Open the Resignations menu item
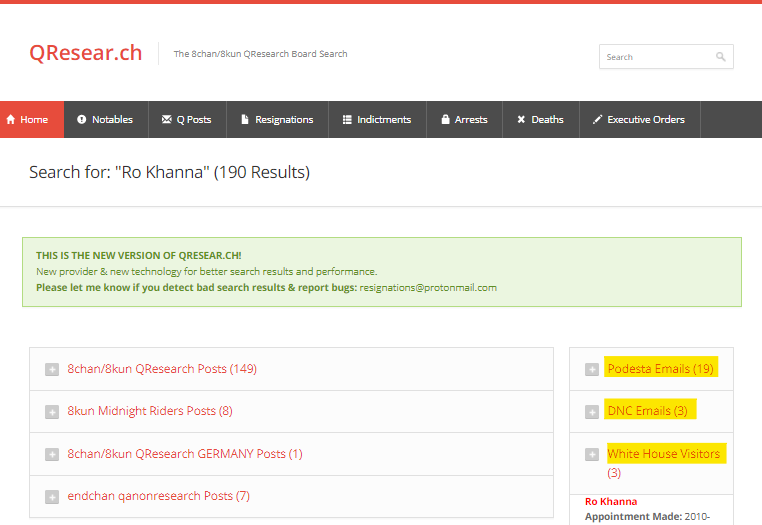Screen dimensions: 762x525 [x=277, y=120]
